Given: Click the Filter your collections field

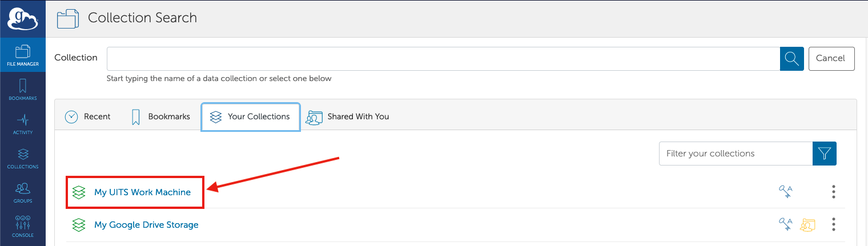Looking at the screenshot, I should tap(736, 153).
